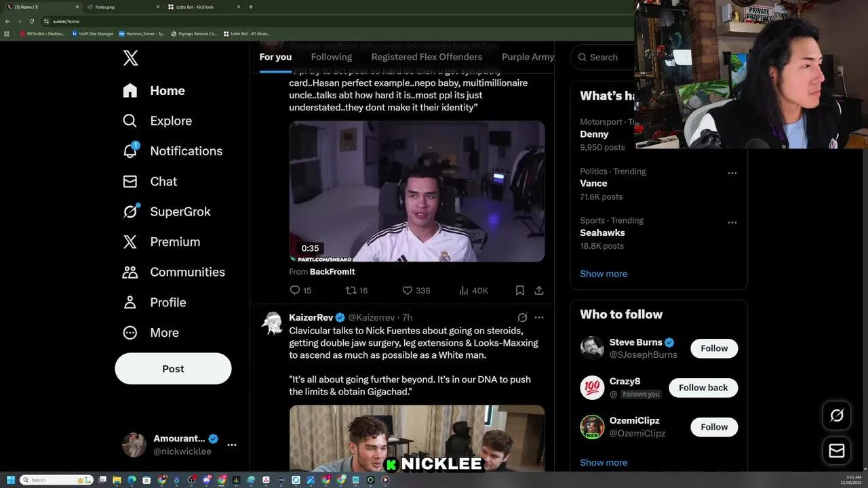Click browser back arrow
The image size is (868, 488).
click(x=7, y=21)
